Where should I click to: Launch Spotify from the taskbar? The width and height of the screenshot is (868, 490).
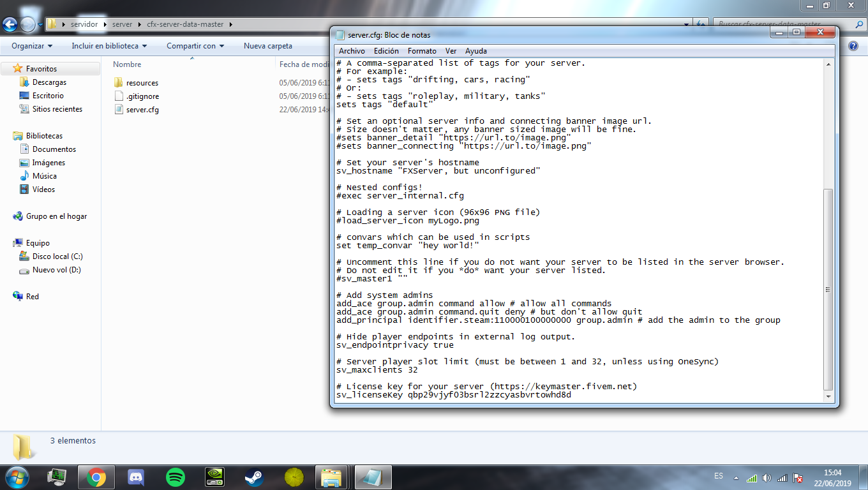(174, 477)
